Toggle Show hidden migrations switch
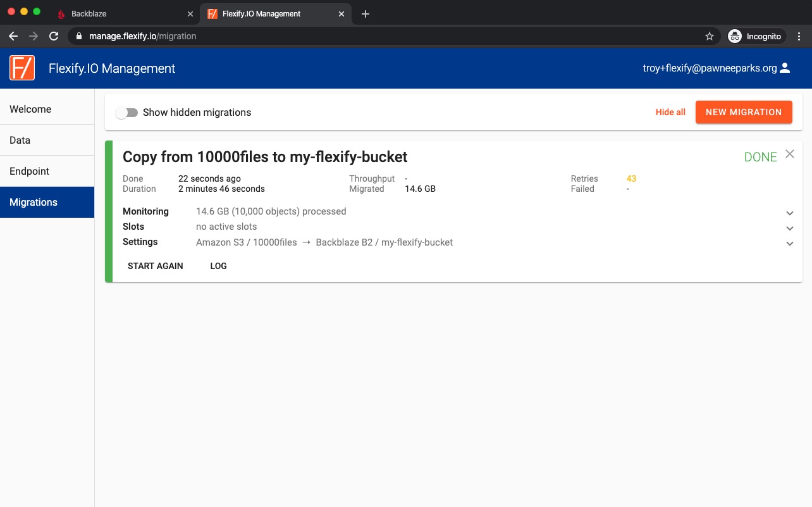The height and width of the screenshot is (507, 812). (x=127, y=113)
